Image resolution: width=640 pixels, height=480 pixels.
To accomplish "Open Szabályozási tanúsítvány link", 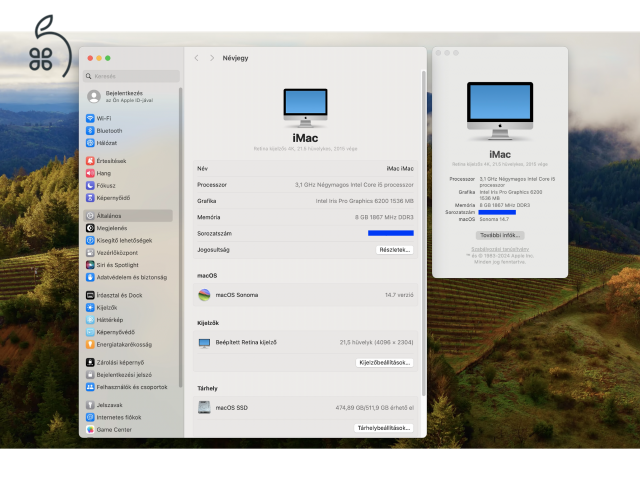I will [x=500, y=249].
